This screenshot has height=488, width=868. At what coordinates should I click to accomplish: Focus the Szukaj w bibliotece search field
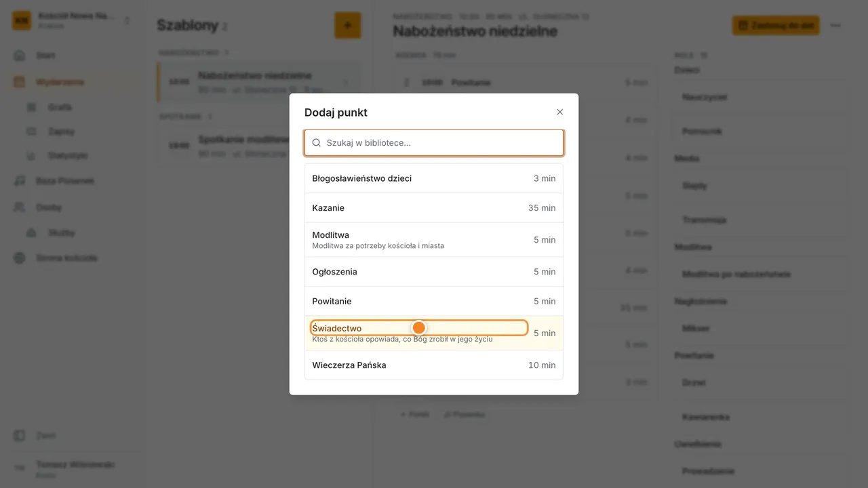click(434, 143)
